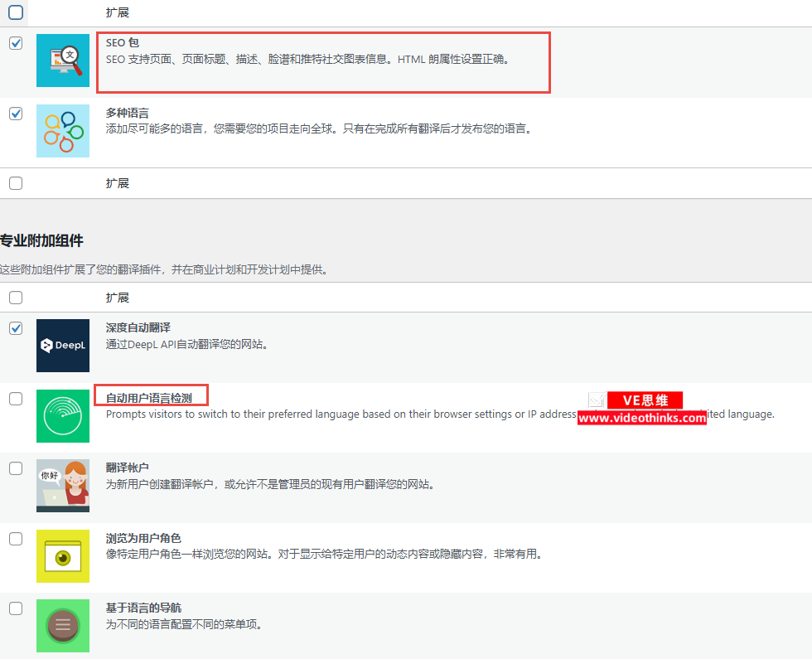The image size is (812, 659).
Task: Click the 扩展 column footer below 多种语言
Action: 118,183
